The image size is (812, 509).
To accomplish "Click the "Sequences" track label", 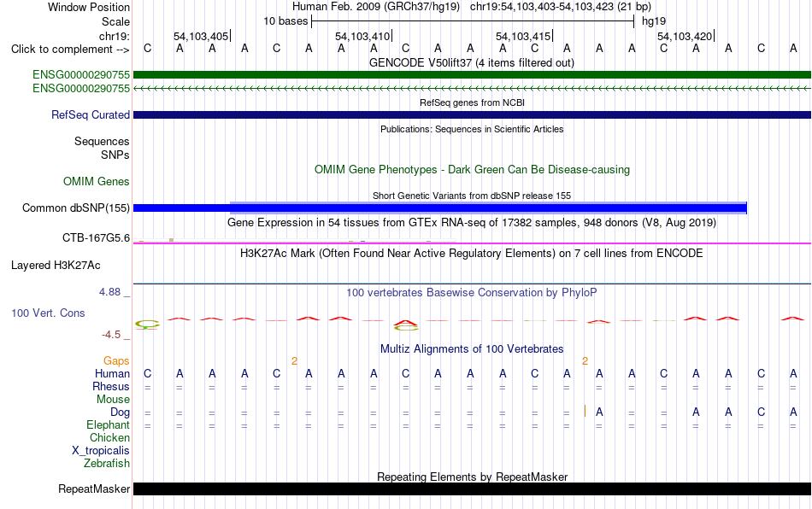I will [x=102, y=141].
